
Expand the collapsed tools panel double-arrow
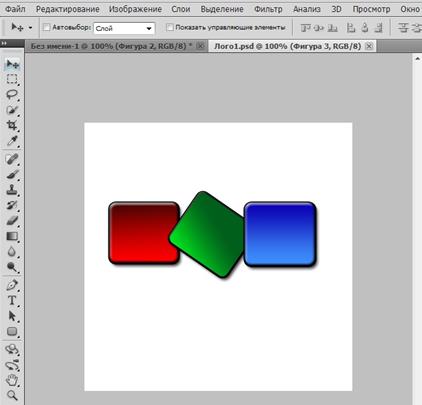[x=4, y=43]
